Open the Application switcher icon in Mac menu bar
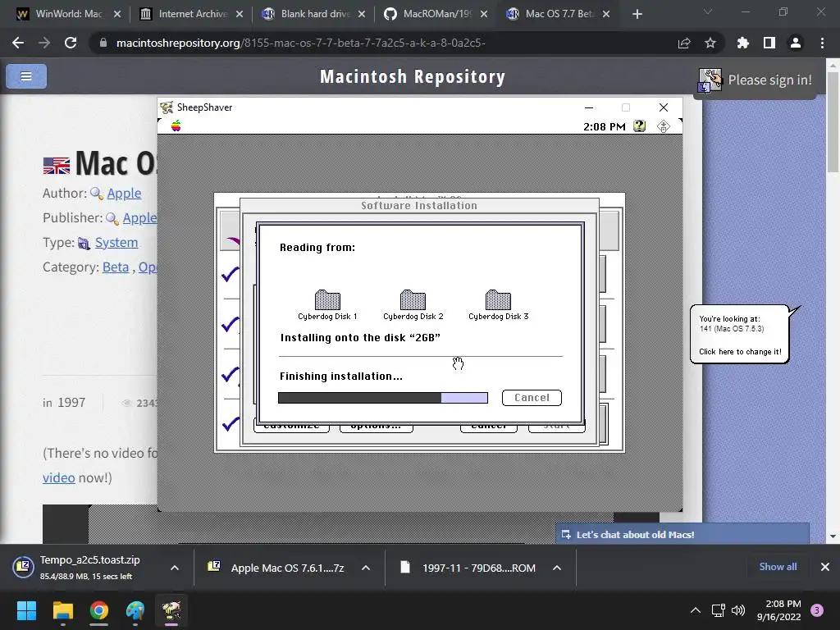This screenshot has width=840, height=630. coord(663,126)
